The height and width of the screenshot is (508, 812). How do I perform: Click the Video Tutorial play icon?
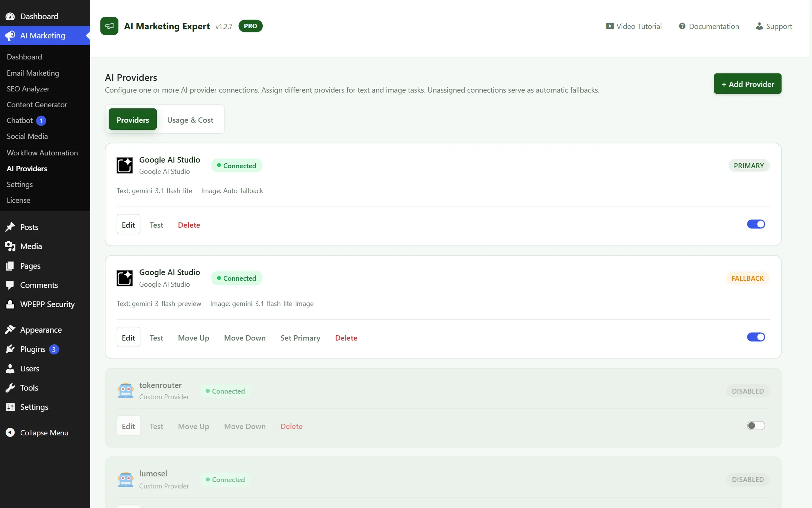point(610,26)
